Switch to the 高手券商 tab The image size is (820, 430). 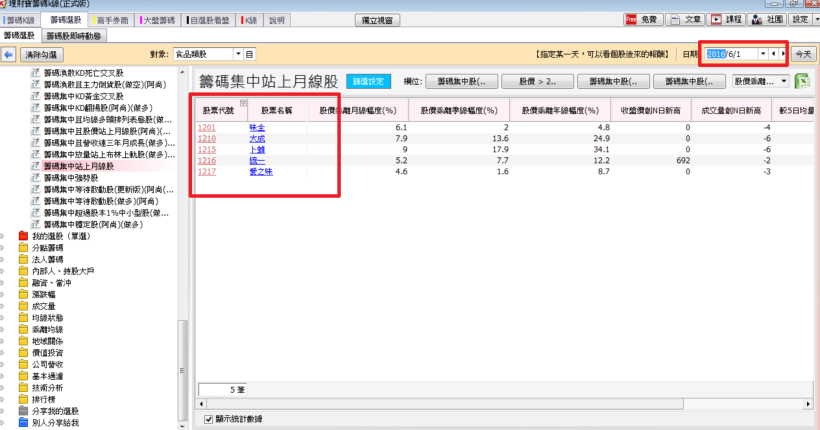(110, 20)
